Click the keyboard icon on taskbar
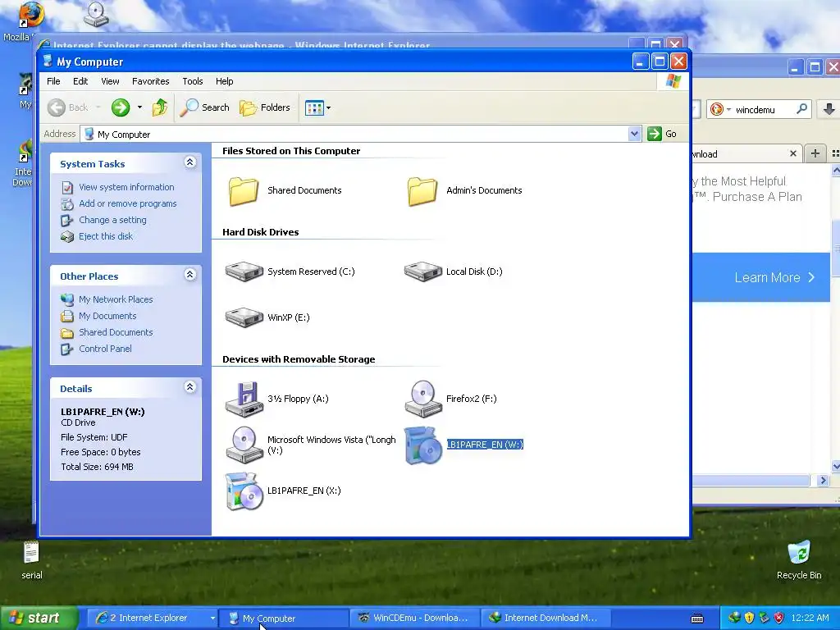This screenshot has height=630, width=840. click(697, 619)
